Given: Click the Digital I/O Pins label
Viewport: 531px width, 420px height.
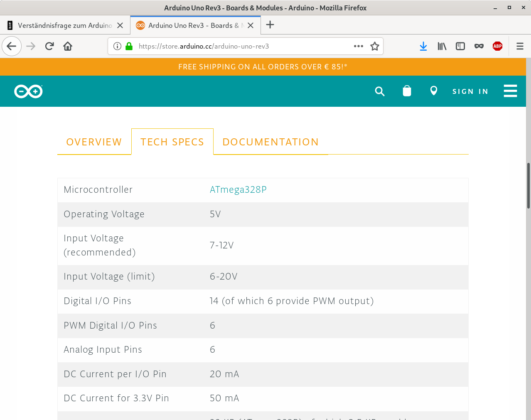Looking at the screenshot, I should coord(97,301).
